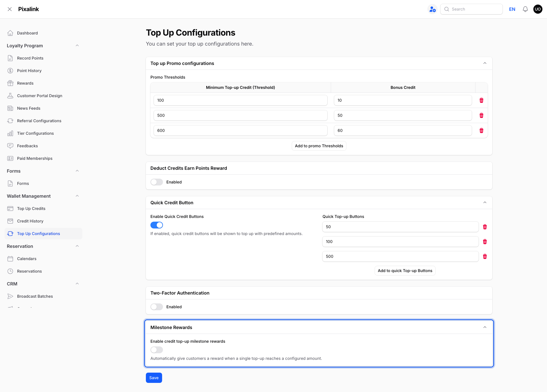Click the Rewards gift icon

[x=10, y=83]
